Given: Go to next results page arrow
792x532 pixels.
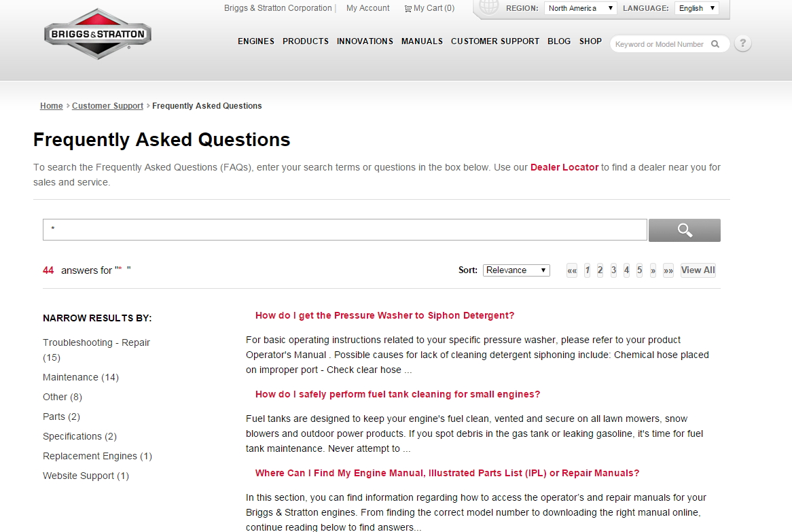Looking at the screenshot, I should click(653, 270).
